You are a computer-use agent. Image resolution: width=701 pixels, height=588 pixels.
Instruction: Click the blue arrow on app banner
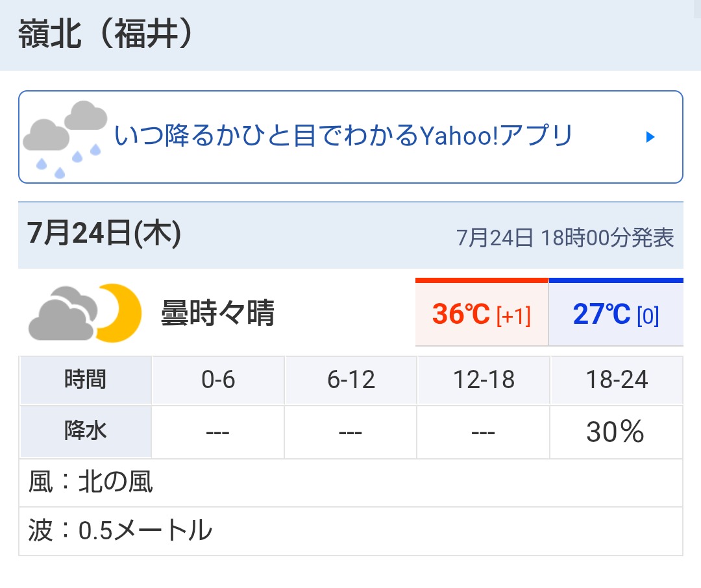tap(650, 137)
